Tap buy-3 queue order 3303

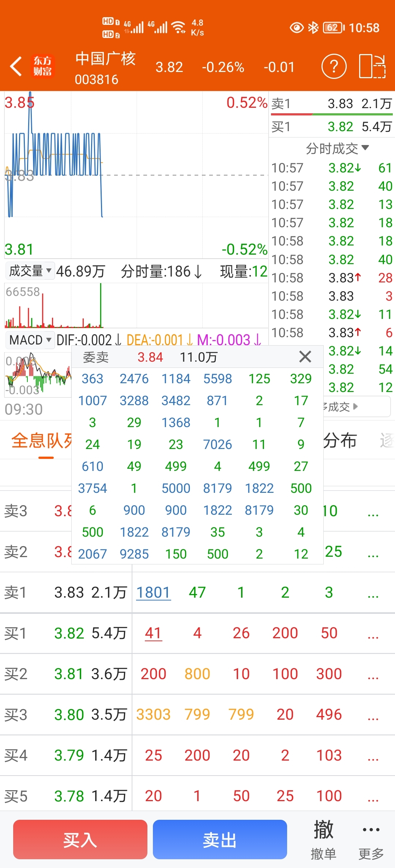pos(153,715)
